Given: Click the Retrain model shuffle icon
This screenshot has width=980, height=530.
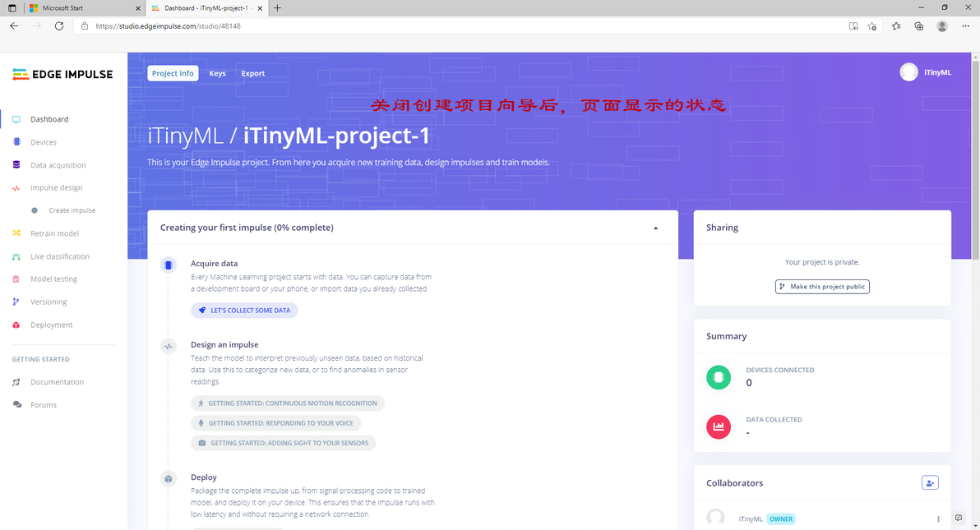Looking at the screenshot, I should click(x=17, y=233).
